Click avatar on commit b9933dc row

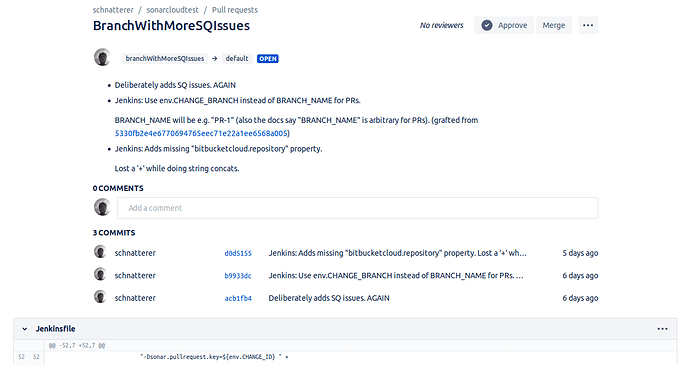(x=100, y=274)
